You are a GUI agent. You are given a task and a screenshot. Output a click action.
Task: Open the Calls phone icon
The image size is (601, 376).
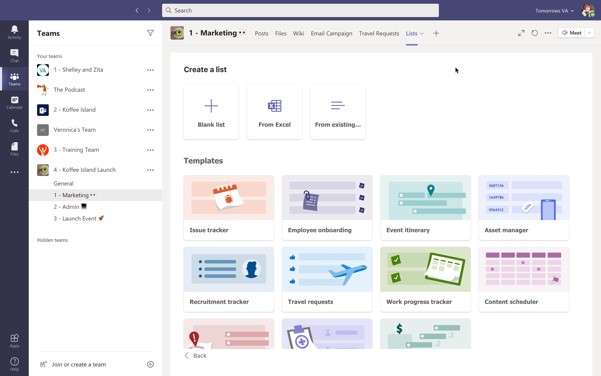pyautogui.click(x=14, y=125)
